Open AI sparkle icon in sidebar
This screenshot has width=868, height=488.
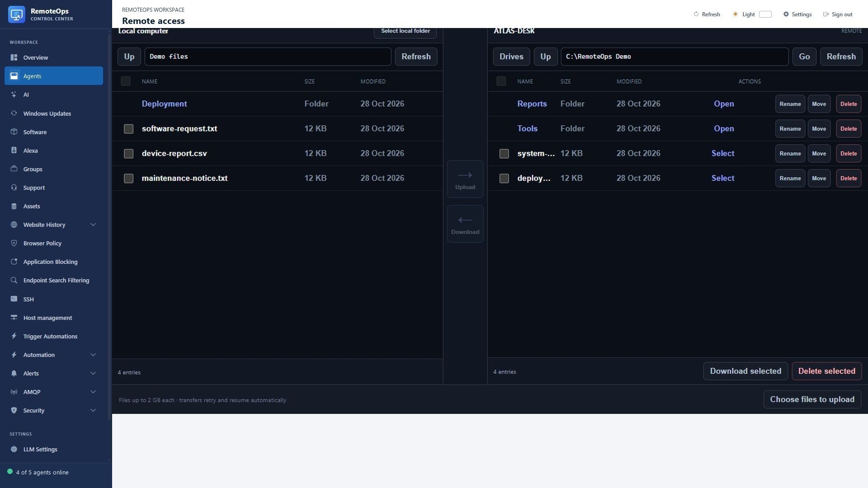click(x=14, y=94)
